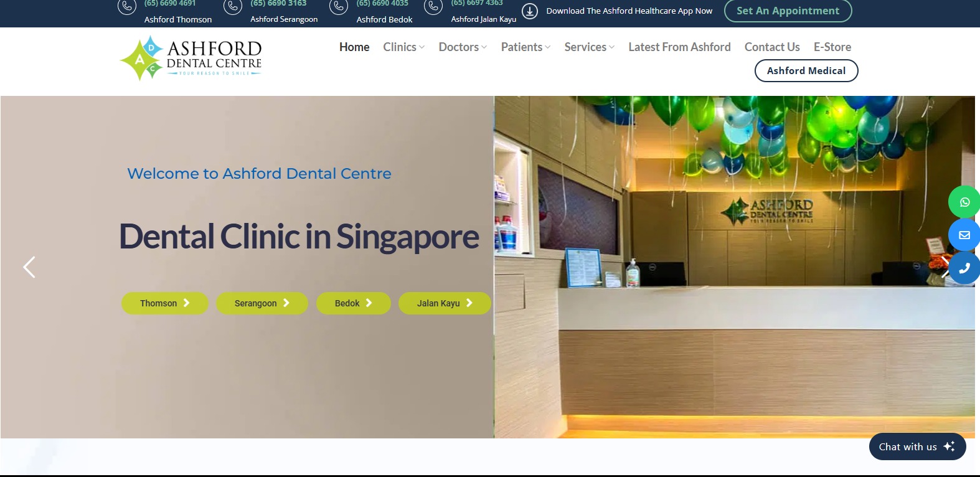Open the Chat with us widget
Viewport: 980px width, 477px height.
[x=917, y=446]
